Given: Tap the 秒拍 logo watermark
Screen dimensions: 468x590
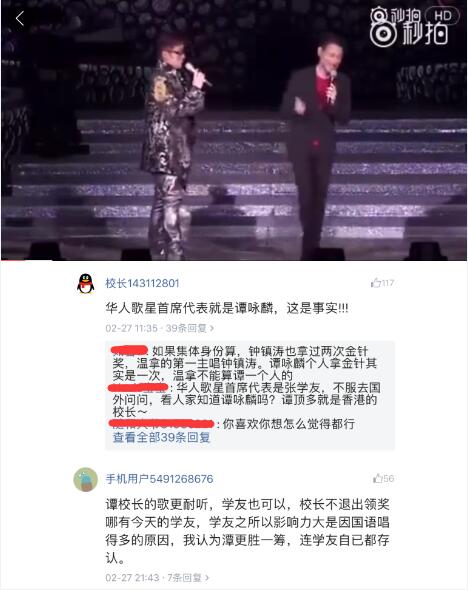Looking at the screenshot, I should click(x=408, y=27).
